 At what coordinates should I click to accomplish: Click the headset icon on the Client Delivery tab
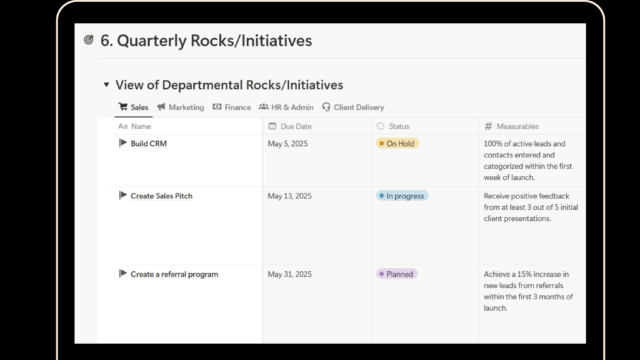(326, 107)
